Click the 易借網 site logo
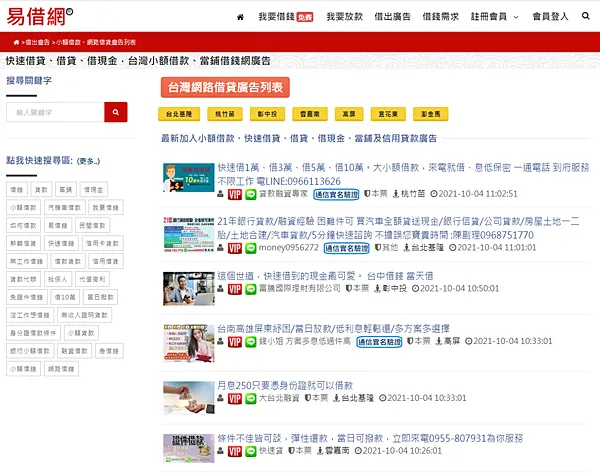The image size is (600, 473). [39, 16]
